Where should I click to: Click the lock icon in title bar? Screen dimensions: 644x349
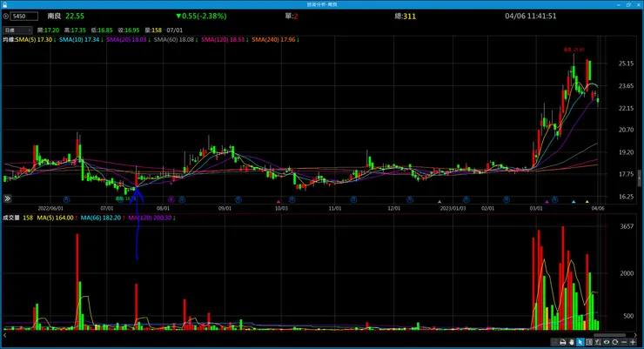coord(4,4)
